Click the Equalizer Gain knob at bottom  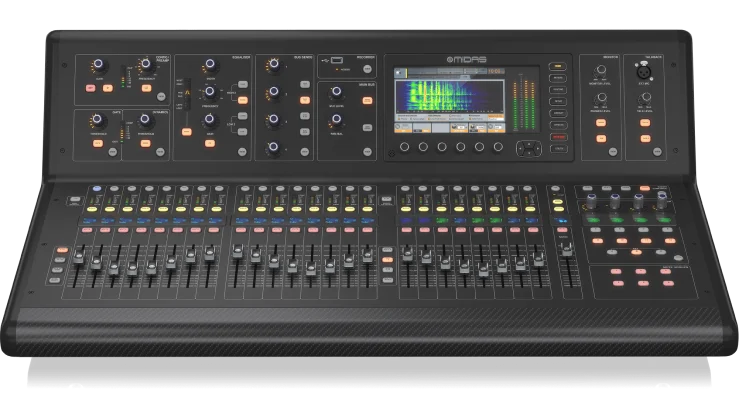[210, 120]
